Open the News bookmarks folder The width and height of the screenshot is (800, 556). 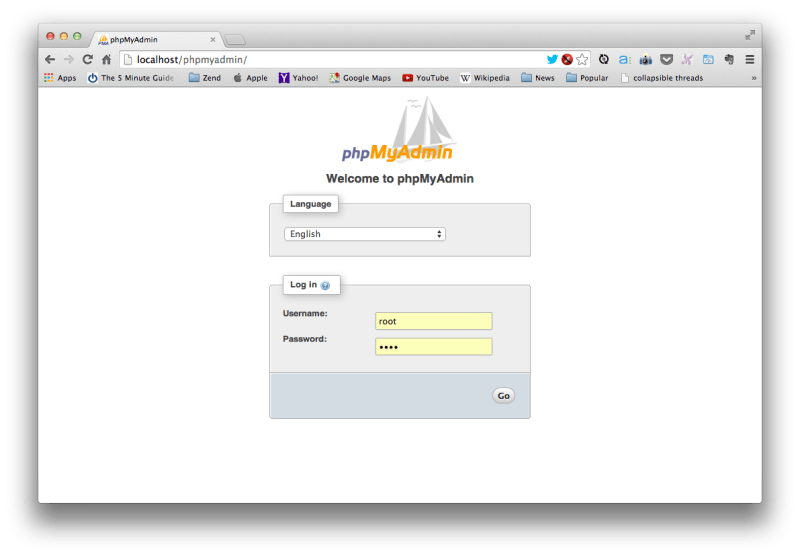coord(538,78)
